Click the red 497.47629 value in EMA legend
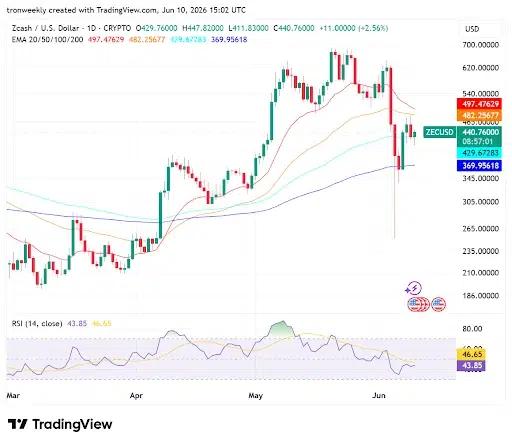The image size is (512, 444). click(106, 40)
